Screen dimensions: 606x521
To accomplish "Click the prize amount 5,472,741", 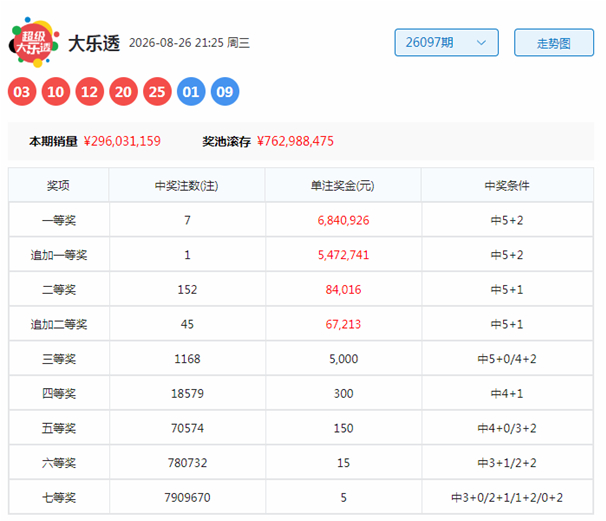I will point(343,255).
